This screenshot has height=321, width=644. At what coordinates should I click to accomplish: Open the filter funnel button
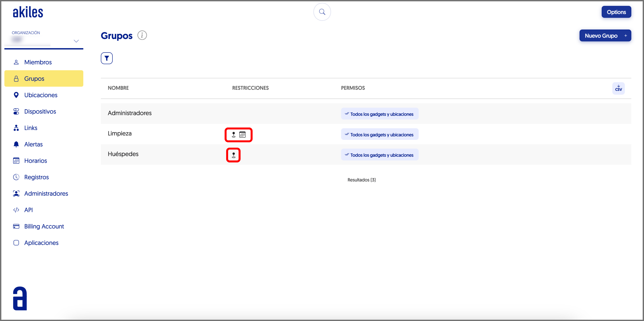106,58
